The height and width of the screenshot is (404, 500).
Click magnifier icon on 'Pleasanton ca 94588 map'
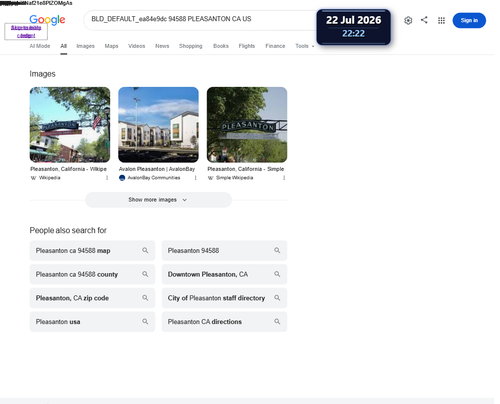145,250
